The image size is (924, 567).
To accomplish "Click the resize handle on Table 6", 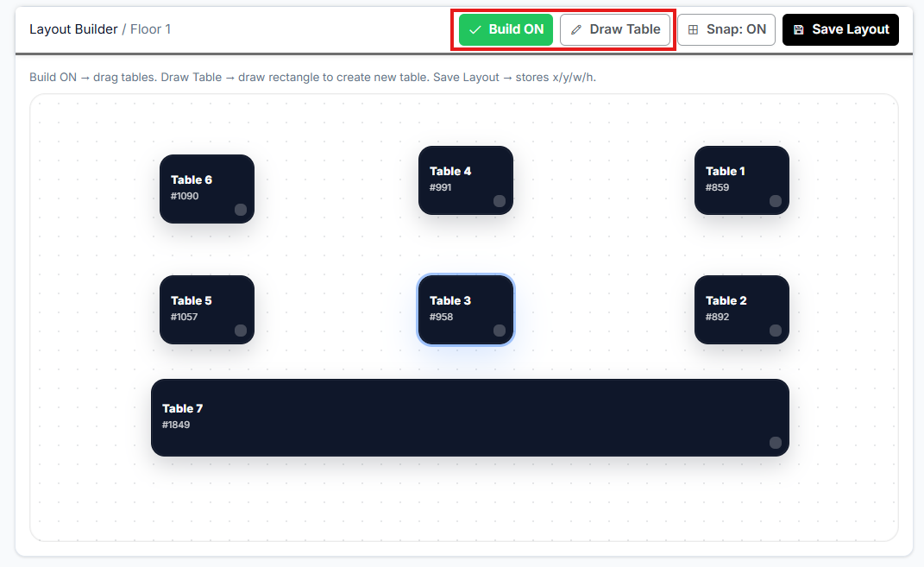I will click(x=241, y=210).
